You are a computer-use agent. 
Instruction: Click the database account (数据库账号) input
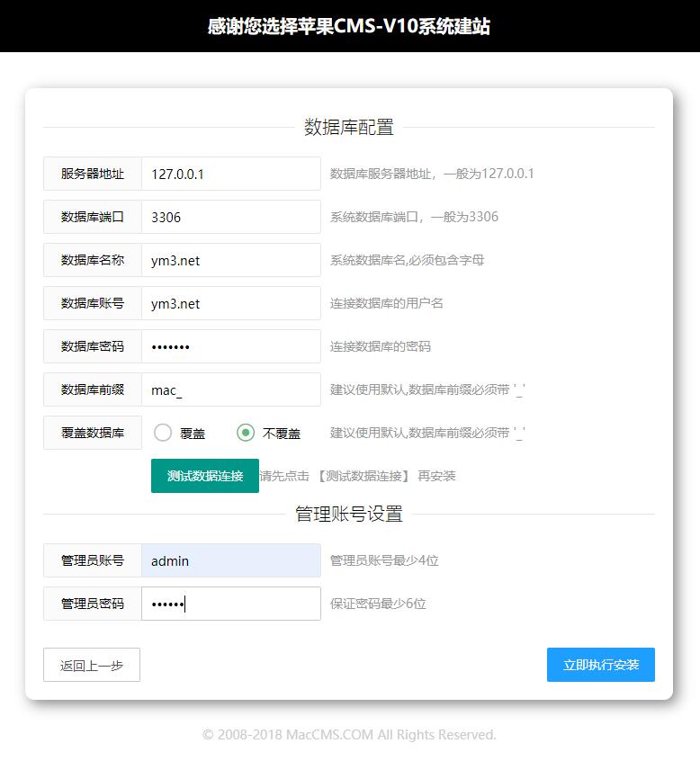[230, 303]
